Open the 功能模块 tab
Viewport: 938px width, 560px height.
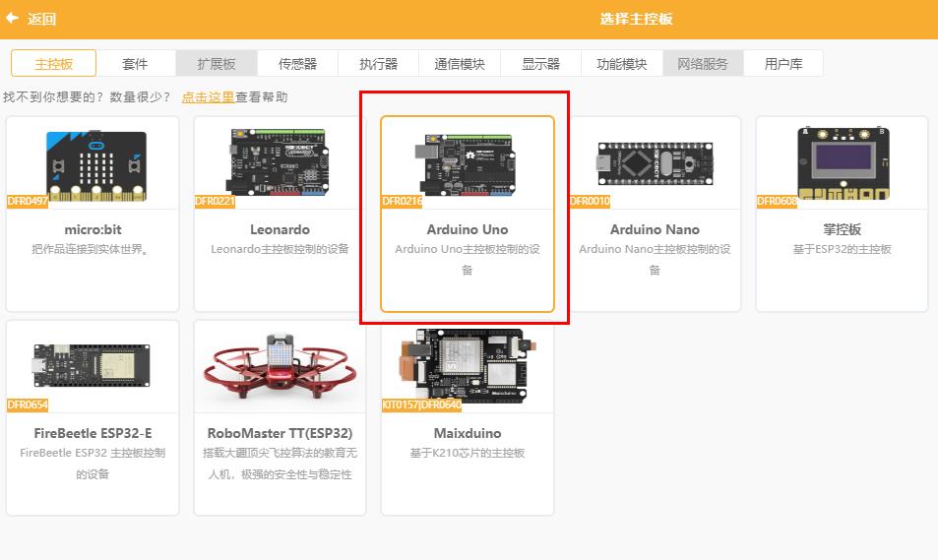tap(621, 63)
